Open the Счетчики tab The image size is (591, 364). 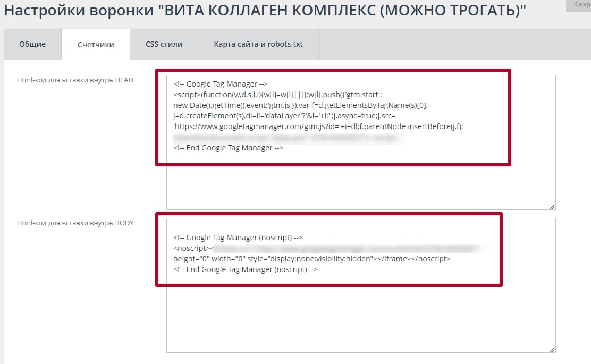(96, 44)
